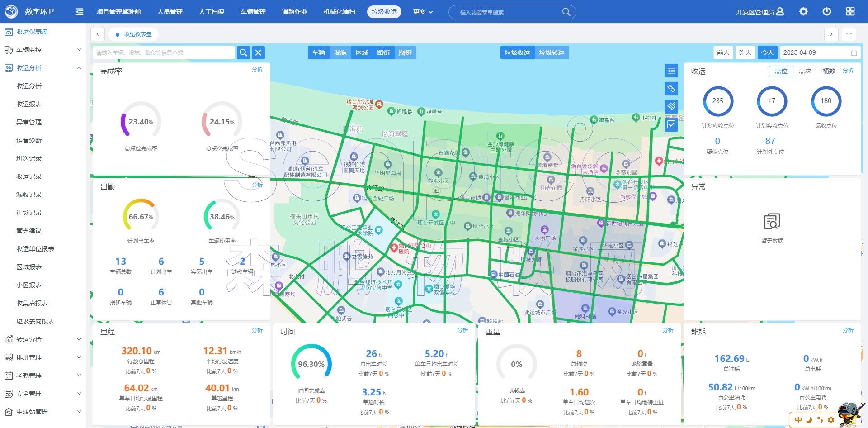Clear the map search with X button
This screenshot has height=428, width=868.
point(258,53)
